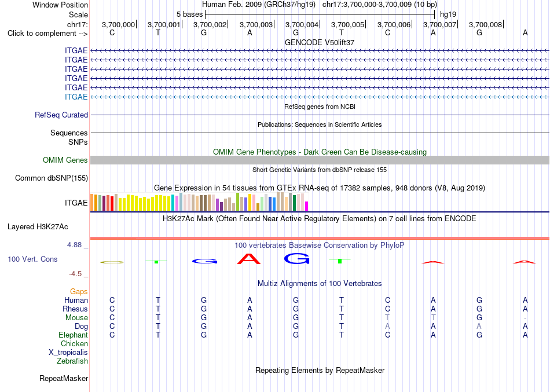Click the orange Gaps label

79,292
